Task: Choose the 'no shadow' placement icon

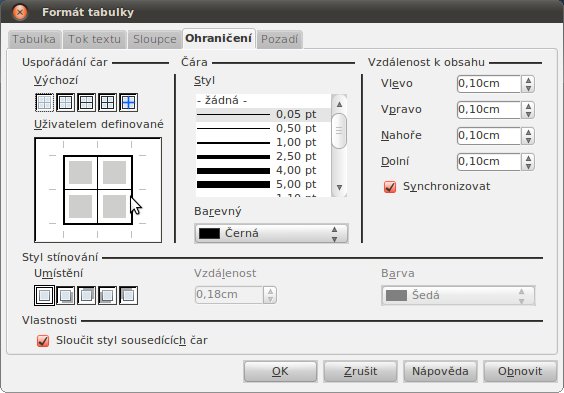Action: tap(44, 296)
